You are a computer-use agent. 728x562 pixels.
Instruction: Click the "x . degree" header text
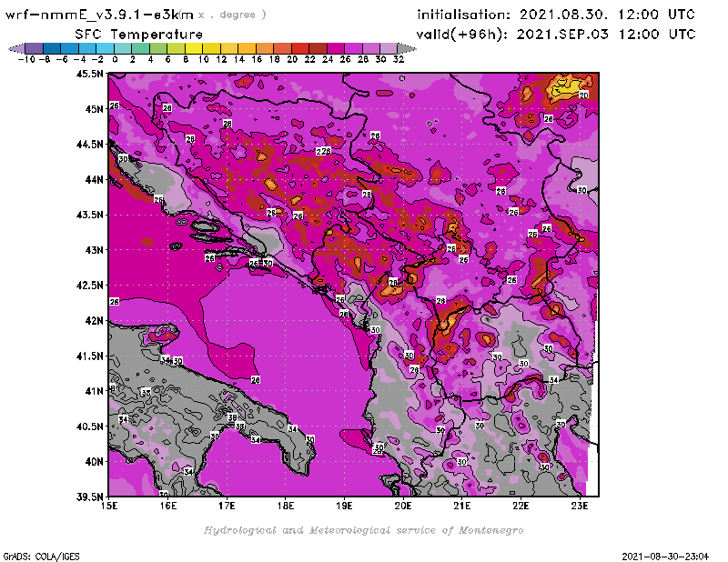pyautogui.click(x=232, y=15)
